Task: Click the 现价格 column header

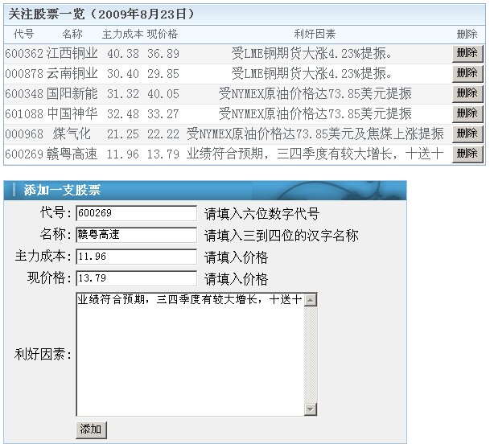Action: pyautogui.click(x=163, y=34)
